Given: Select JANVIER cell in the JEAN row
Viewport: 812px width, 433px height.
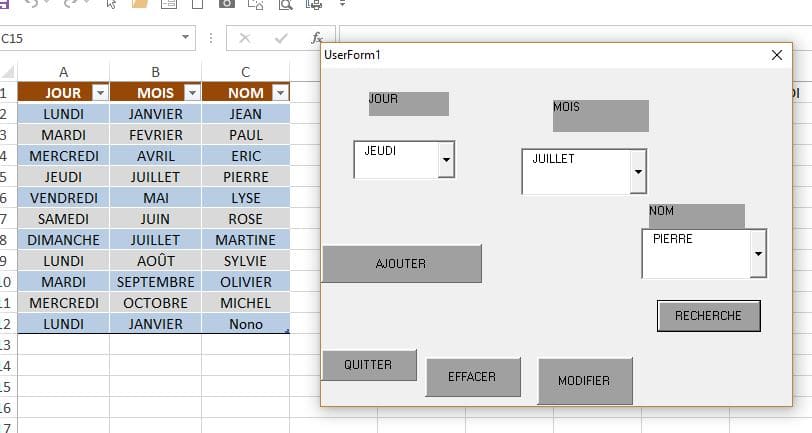Looking at the screenshot, I should click(155, 114).
